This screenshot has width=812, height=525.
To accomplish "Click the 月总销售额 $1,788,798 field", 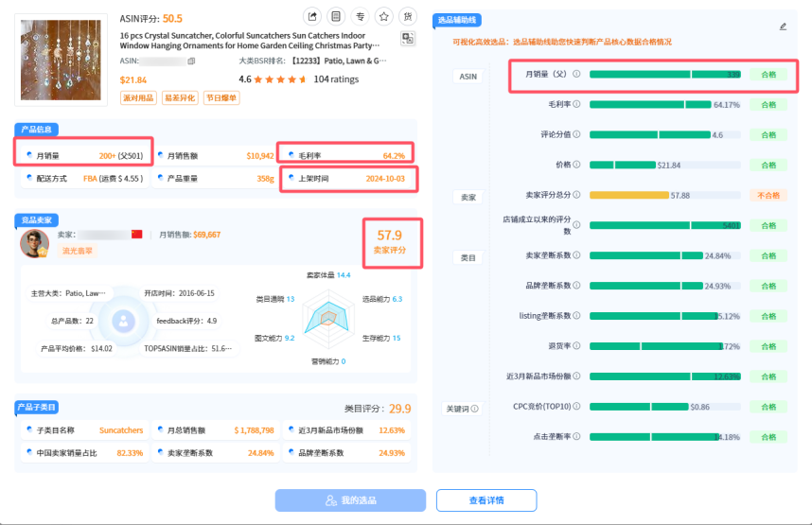I will pyautogui.click(x=216, y=430).
